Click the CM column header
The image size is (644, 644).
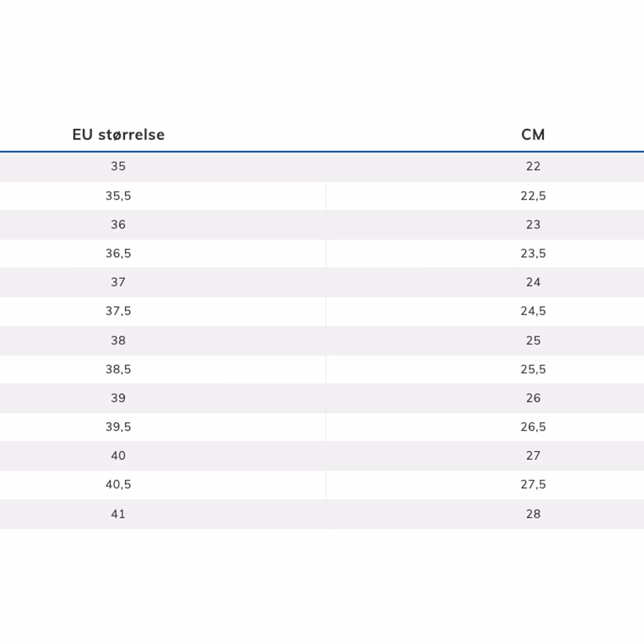click(533, 135)
